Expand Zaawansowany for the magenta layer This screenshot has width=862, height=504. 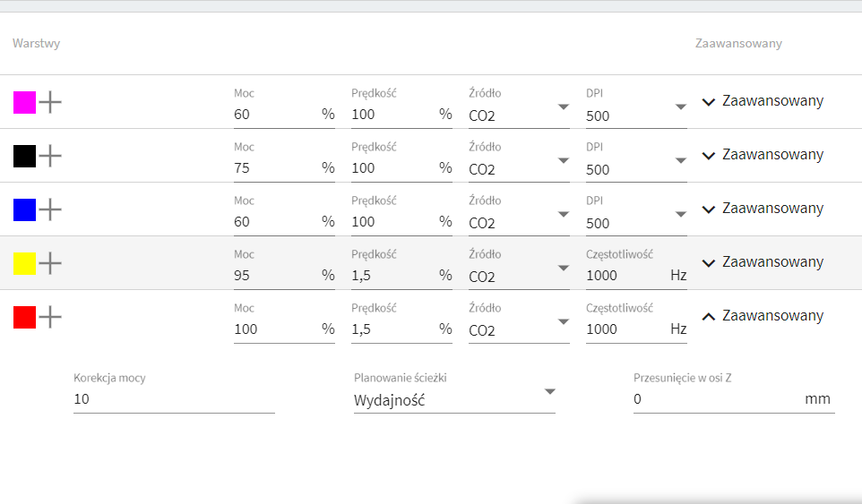763,101
